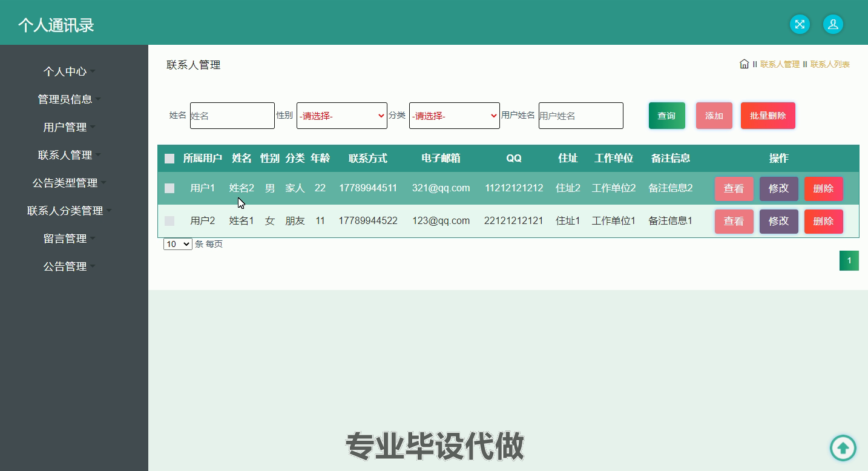This screenshot has height=471, width=868.
Task: Click the 电子邮箱 column header
Action: [441, 159]
